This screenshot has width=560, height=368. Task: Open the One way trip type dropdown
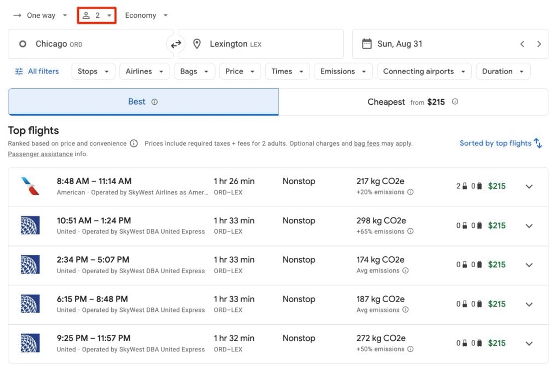40,16
